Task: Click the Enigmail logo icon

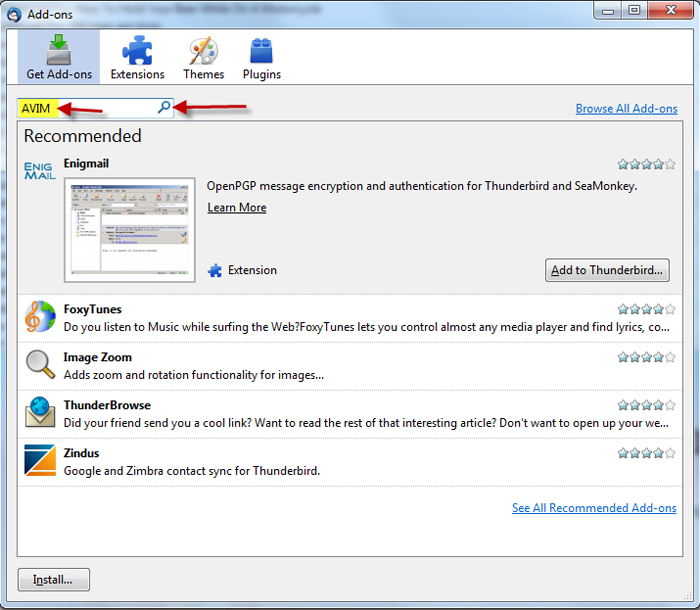Action: [x=40, y=171]
